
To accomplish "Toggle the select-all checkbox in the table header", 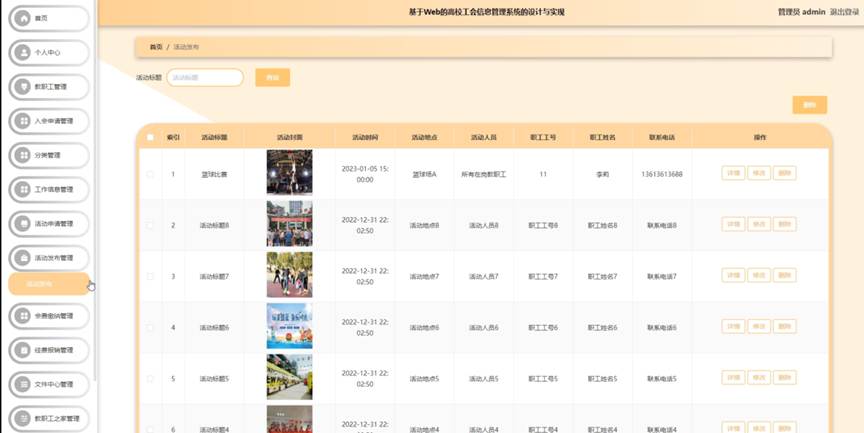I will [x=150, y=137].
